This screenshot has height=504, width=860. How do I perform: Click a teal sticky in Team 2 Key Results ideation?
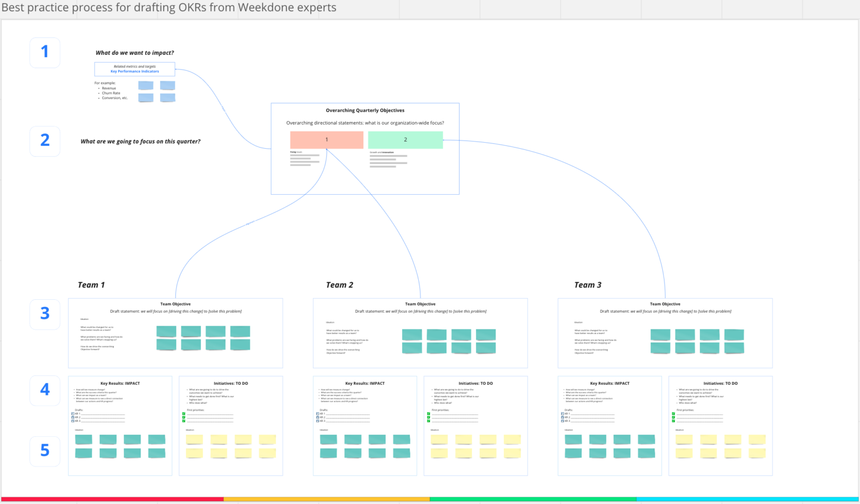click(x=328, y=441)
